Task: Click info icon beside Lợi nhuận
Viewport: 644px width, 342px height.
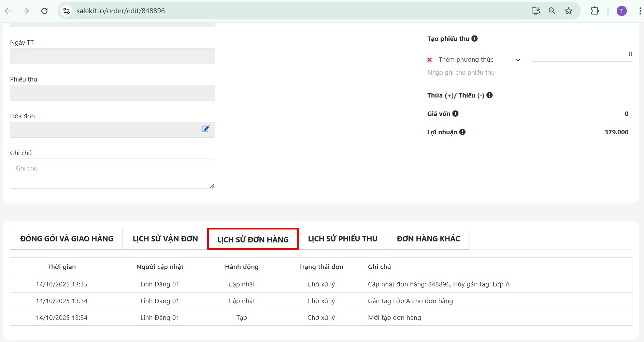Action: point(462,132)
